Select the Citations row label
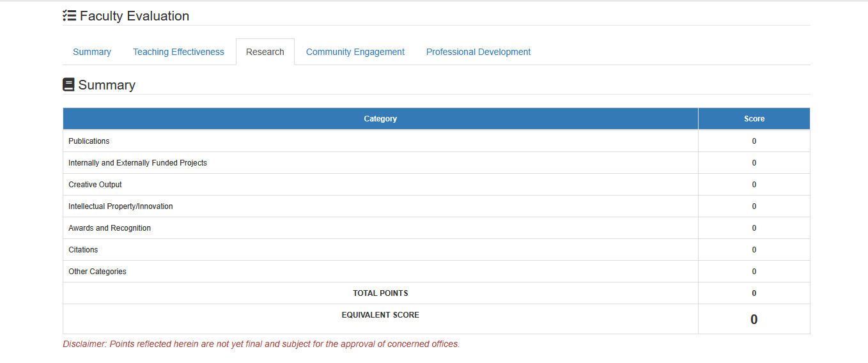This screenshot has width=868, height=363. [x=83, y=250]
